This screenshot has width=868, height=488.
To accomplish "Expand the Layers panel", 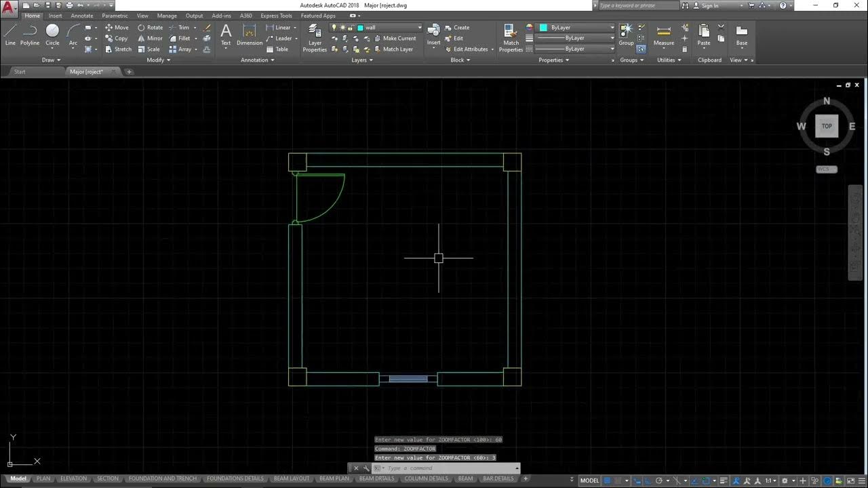I will 361,60.
